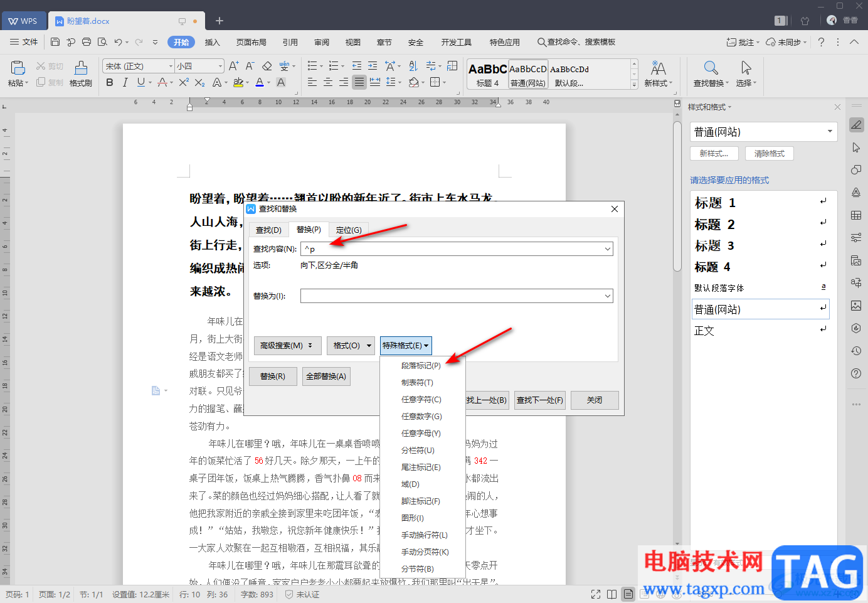Click the increase indent icon
The image size is (868, 603).
point(373,66)
